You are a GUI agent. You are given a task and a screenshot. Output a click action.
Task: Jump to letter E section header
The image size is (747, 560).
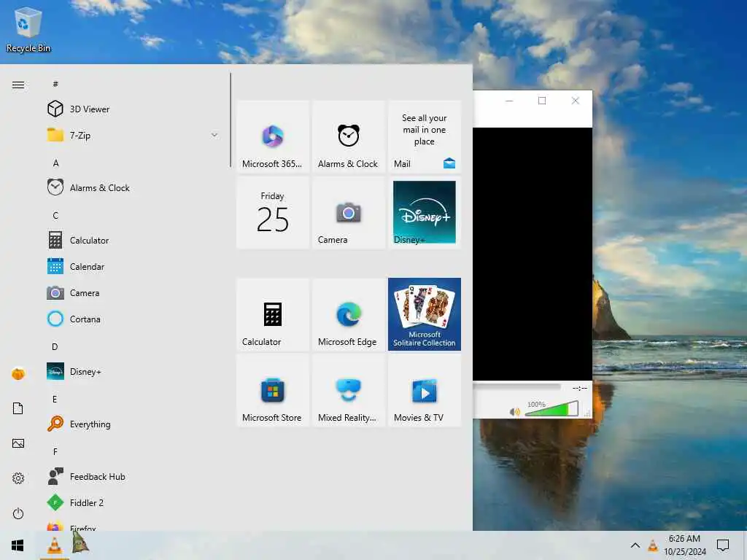point(55,399)
